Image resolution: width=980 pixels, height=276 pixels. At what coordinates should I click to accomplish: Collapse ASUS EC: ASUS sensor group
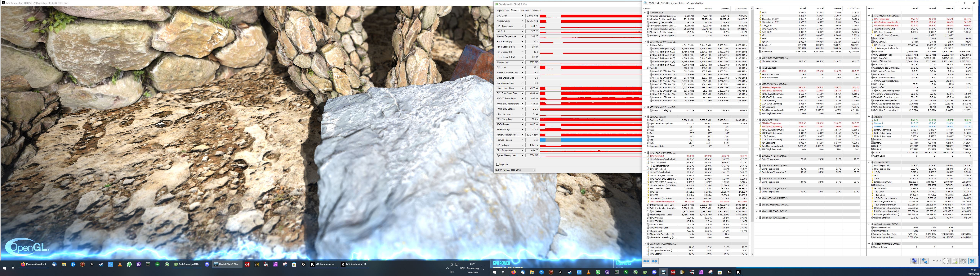tap(757, 68)
